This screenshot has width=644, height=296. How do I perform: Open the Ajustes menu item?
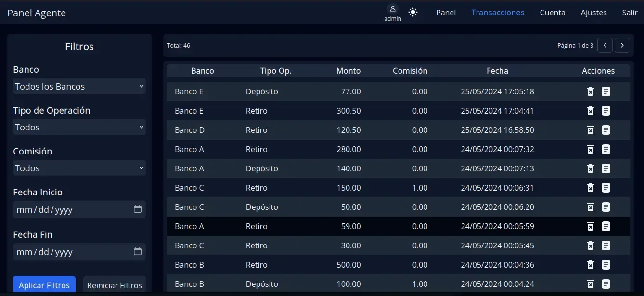tap(593, 13)
